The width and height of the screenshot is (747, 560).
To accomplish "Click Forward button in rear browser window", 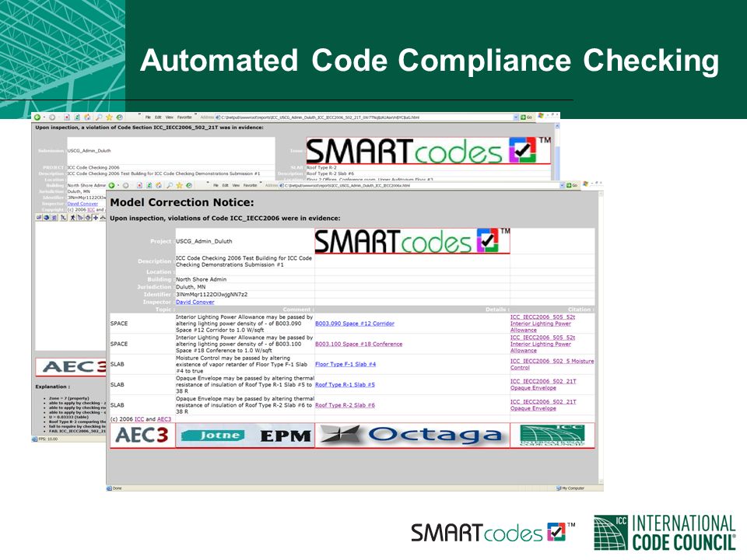I will pos(52,117).
